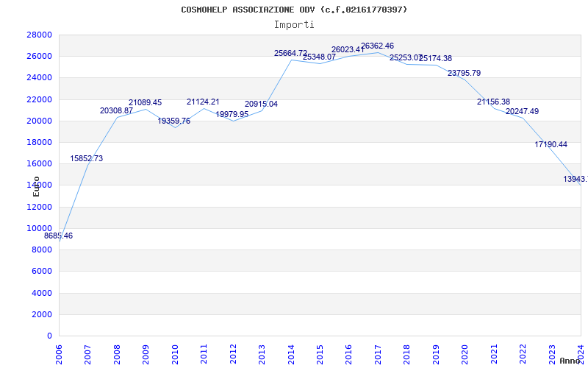The width and height of the screenshot is (588, 368).
Task: Click the x-axis year 2008
Action: click(x=117, y=353)
